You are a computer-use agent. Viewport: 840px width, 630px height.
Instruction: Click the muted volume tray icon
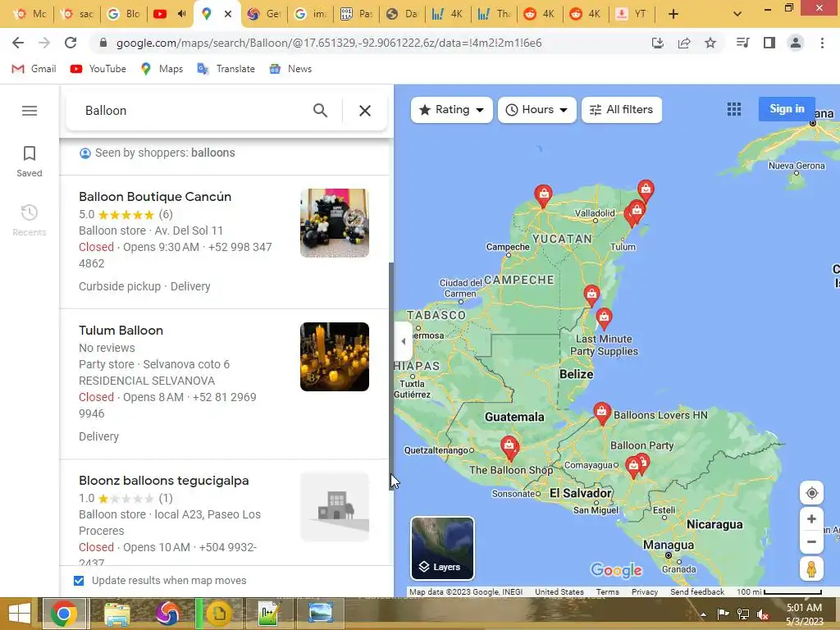763,614
